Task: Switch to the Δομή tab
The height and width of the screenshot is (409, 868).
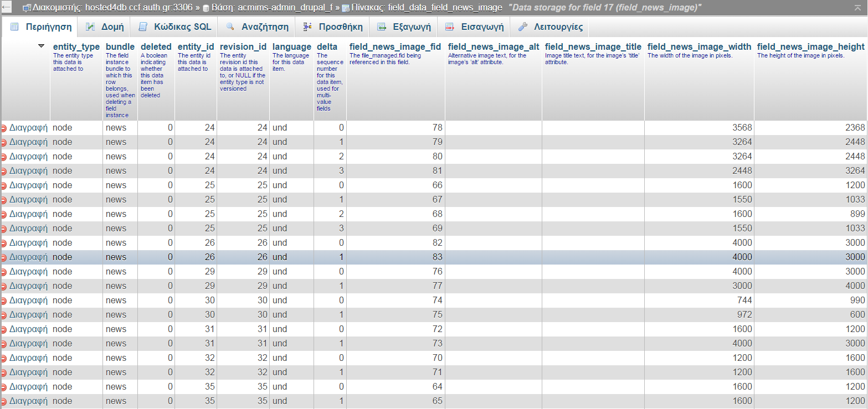Action: point(104,27)
